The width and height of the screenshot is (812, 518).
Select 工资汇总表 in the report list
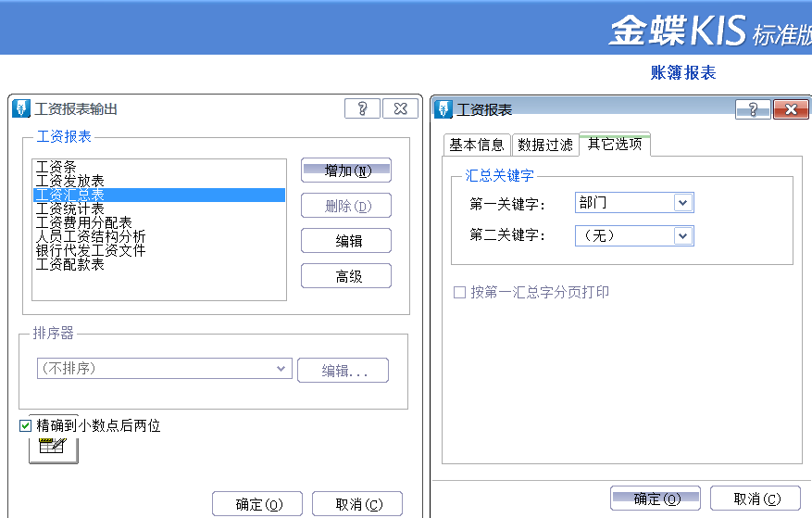[159, 195]
